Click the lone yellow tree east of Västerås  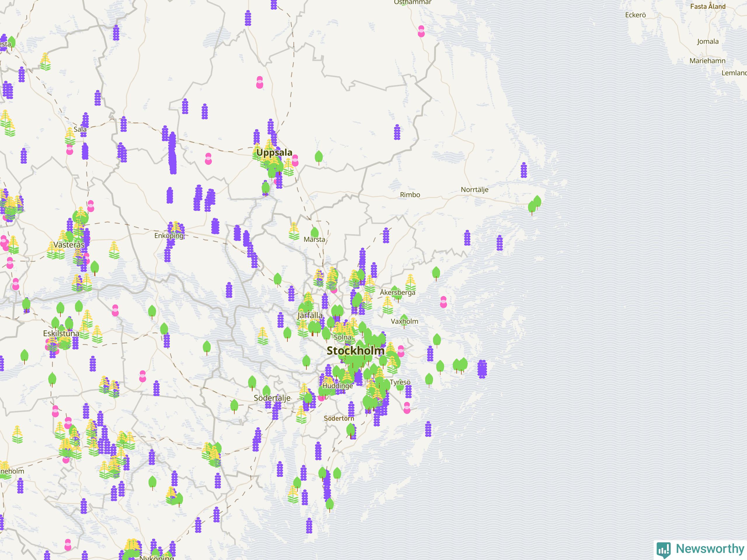tap(114, 250)
